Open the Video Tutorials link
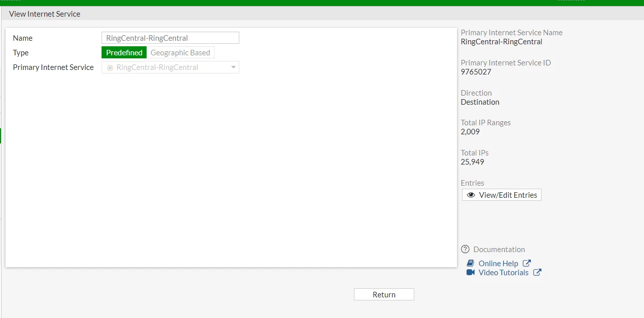Image resolution: width=644 pixels, height=318 pixels. coord(504,273)
